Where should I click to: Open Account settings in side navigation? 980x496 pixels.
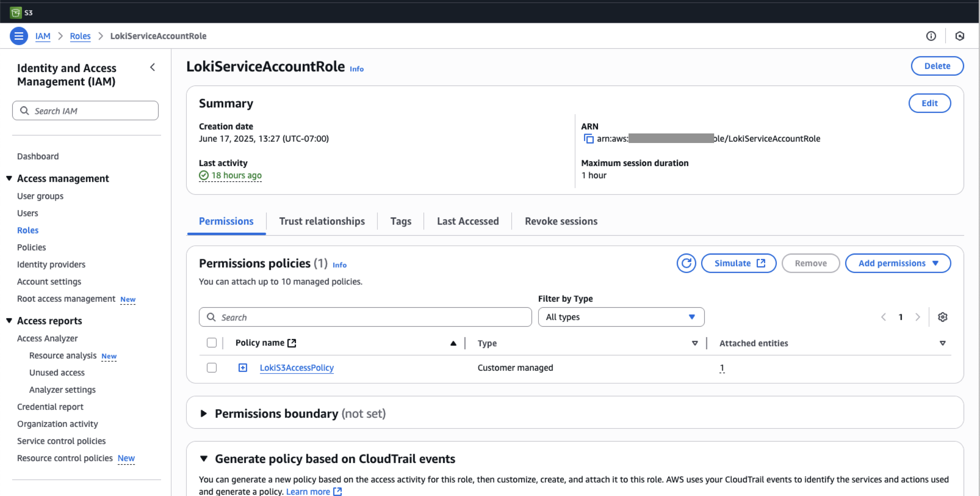click(x=49, y=281)
